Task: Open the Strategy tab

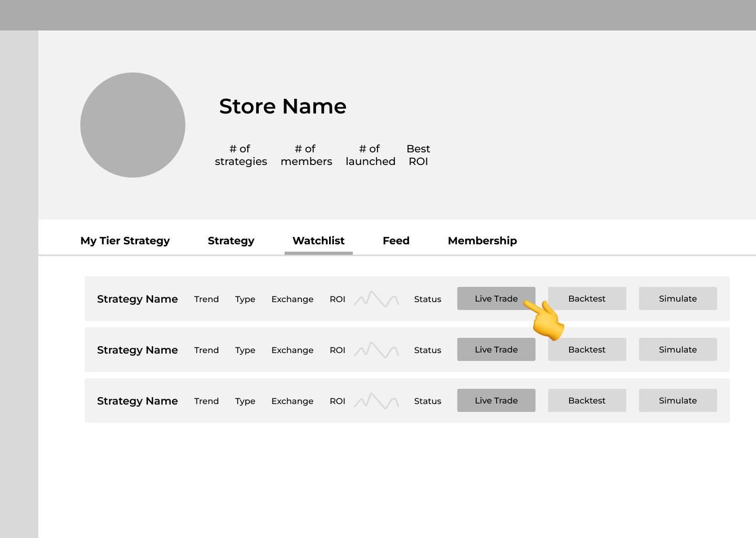Action: pyautogui.click(x=231, y=241)
